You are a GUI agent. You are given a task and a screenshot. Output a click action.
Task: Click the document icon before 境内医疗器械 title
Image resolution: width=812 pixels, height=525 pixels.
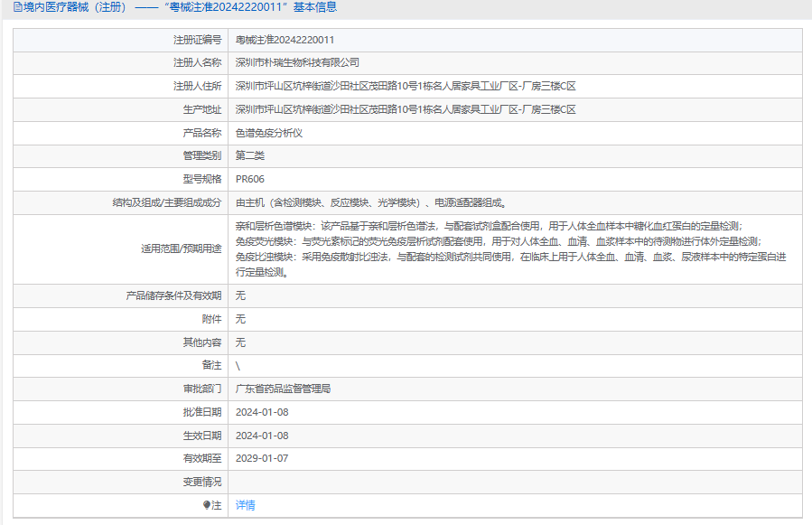17,7
